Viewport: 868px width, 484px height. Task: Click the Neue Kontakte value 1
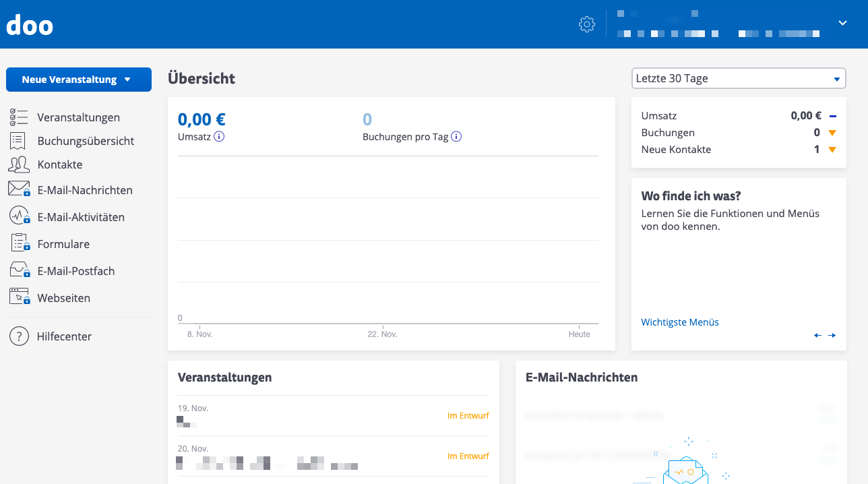pyautogui.click(x=817, y=150)
